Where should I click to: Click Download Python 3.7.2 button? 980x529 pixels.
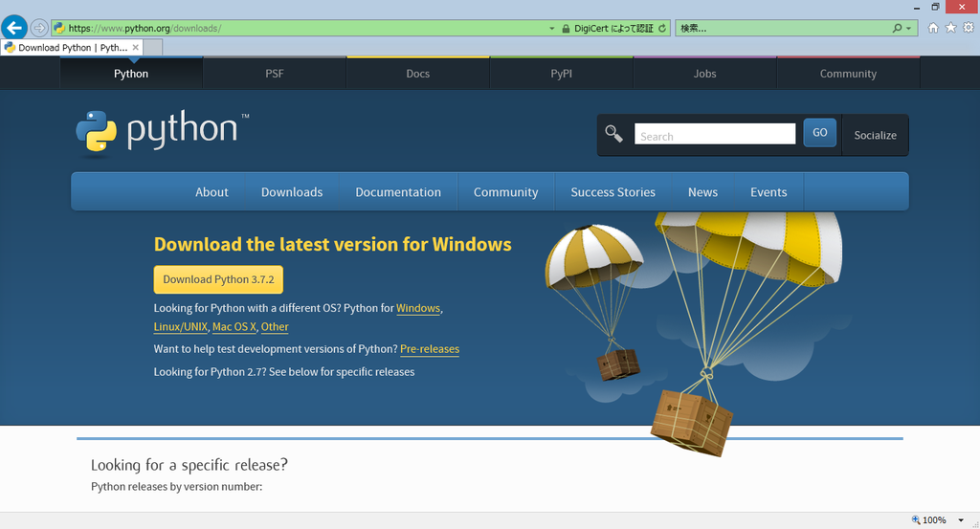[218, 279]
